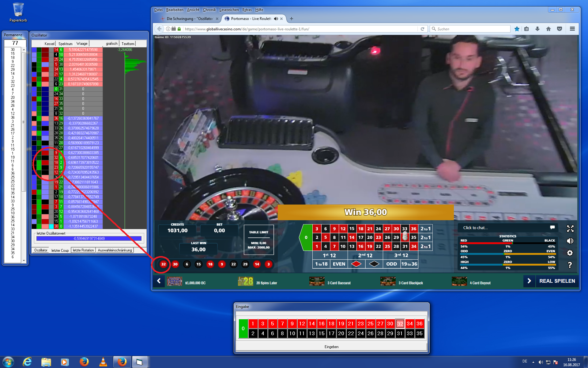Show previous games in carousel
The width and height of the screenshot is (588, 368).
coord(159,281)
